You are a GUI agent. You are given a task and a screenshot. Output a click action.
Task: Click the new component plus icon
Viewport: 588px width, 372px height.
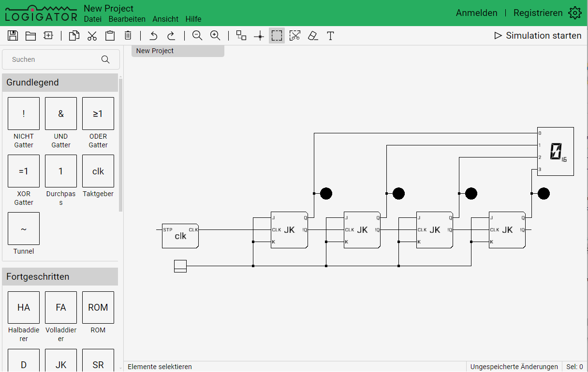(48, 36)
